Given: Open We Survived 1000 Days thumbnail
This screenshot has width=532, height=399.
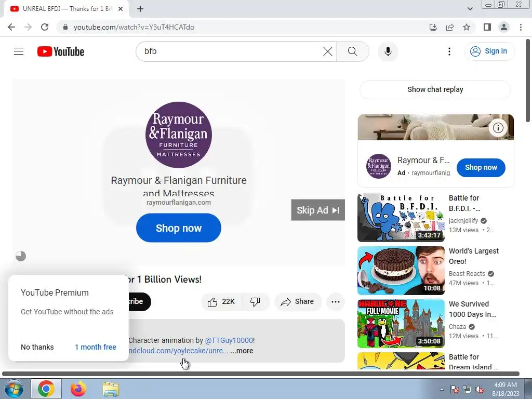Looking at the screenshot, I should point(401,324).
